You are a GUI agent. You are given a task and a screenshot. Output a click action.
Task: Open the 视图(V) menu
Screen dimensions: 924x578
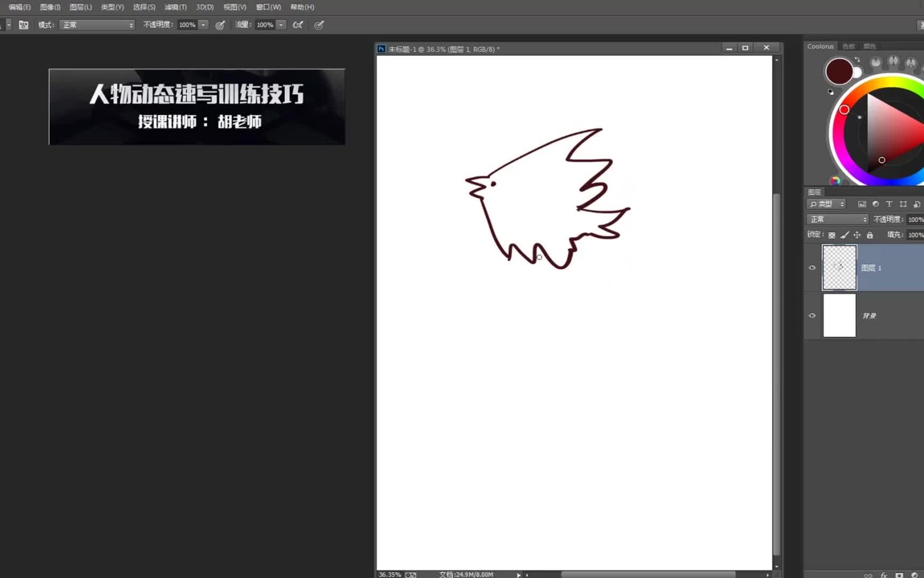click(235, 7)
